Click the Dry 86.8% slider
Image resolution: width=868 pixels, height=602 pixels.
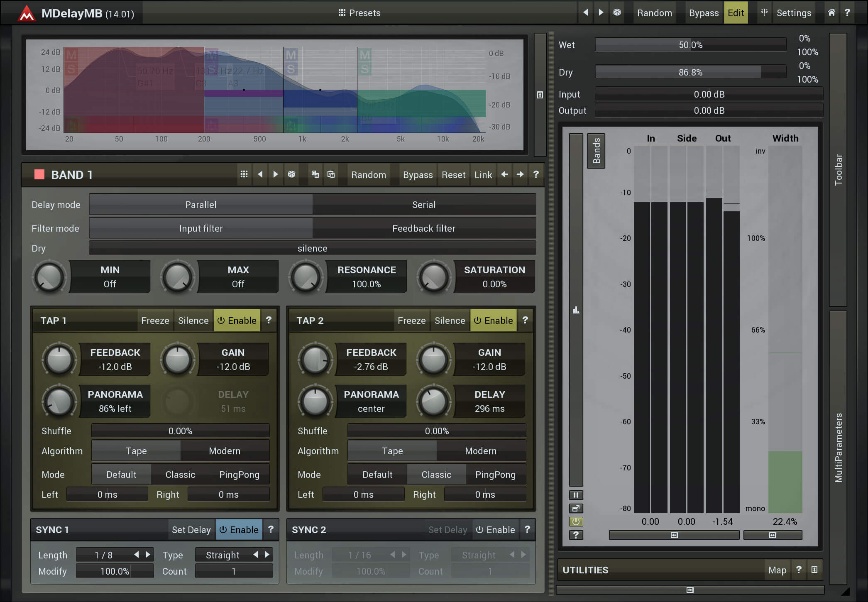pos(690,72)
